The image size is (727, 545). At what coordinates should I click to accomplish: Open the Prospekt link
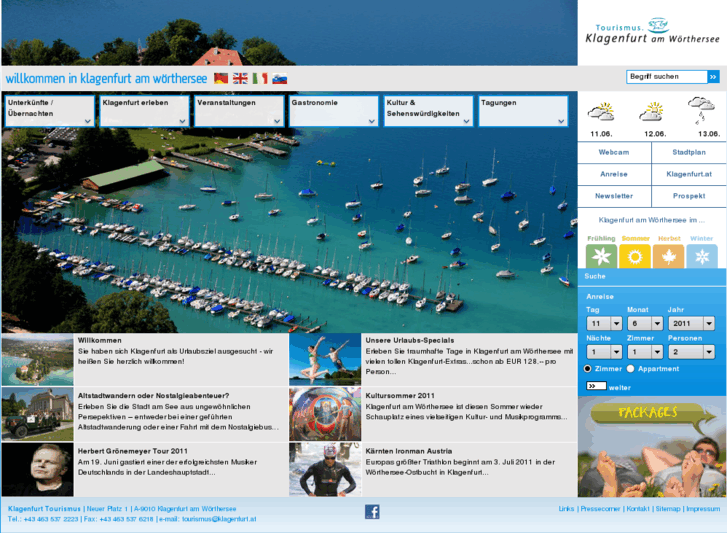(x=689, y=196)
